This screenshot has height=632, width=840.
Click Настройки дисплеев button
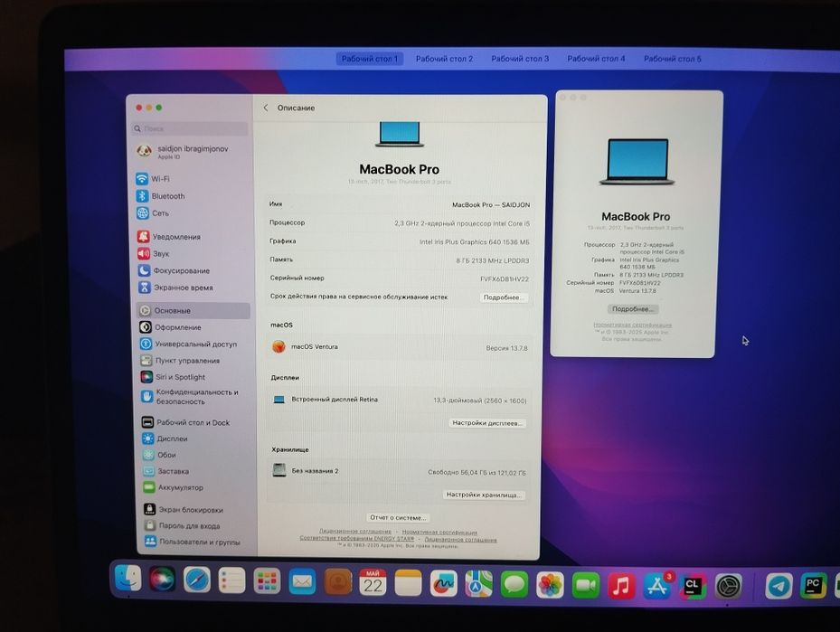tap(486, 423)
